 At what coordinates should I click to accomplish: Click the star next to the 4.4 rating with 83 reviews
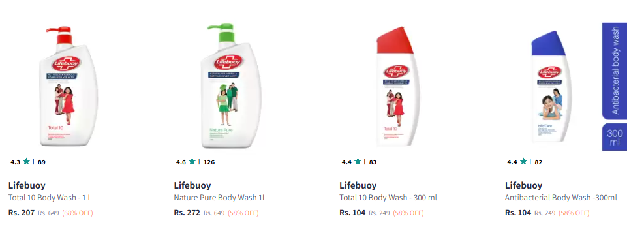(358, 161)
